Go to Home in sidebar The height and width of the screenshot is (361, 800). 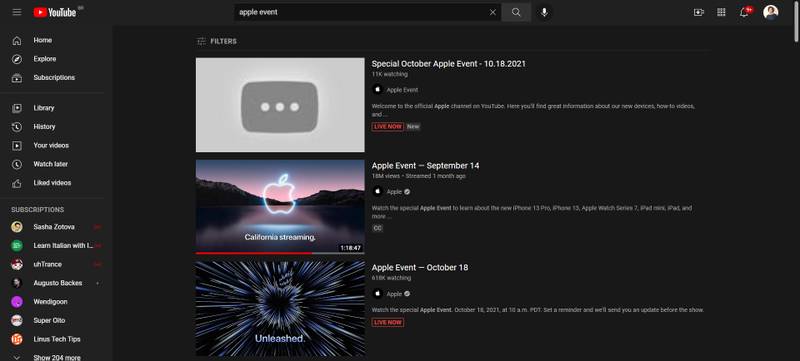[56, 40]
